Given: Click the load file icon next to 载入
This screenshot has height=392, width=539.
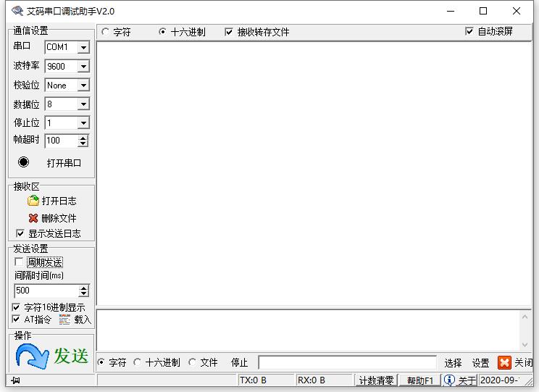Looking at the screenshot, I should (64, 320).
